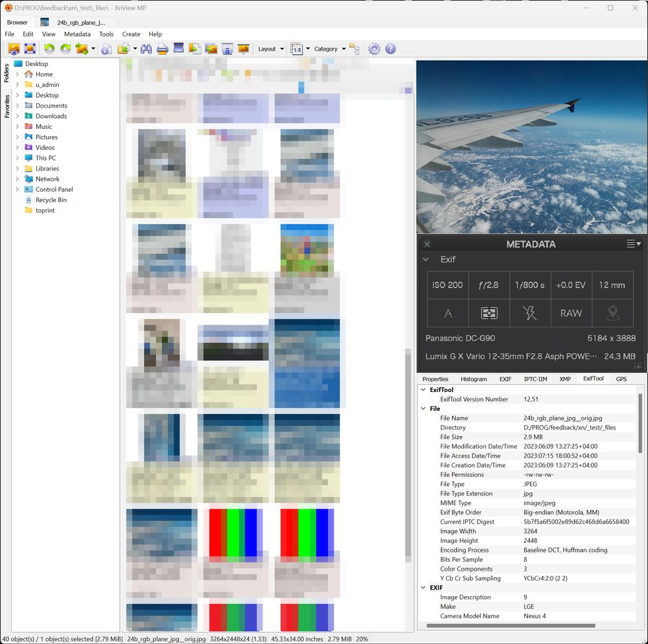Open the Category dropdown in toolbar
This screenshot has height=644, width=648.
[x=330, y=49]
